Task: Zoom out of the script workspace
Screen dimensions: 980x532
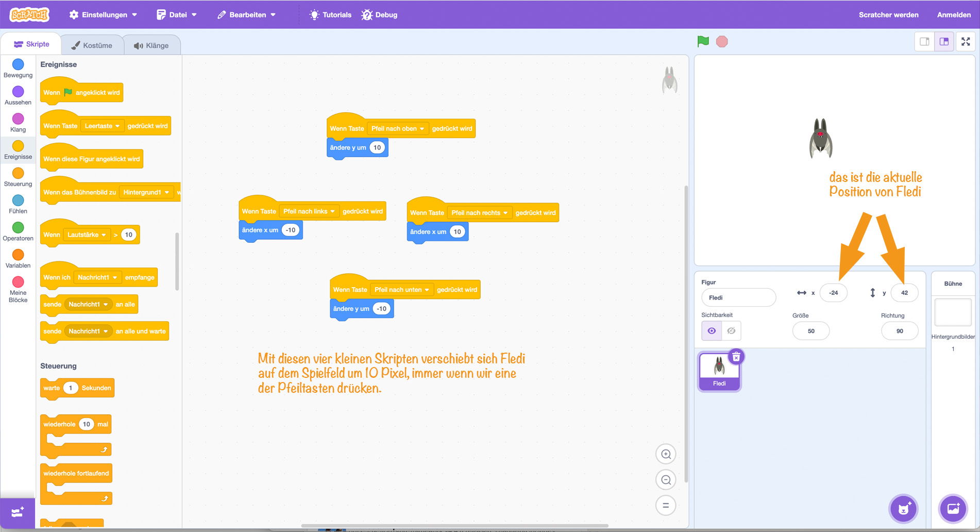Action: (x=666, y=480)
